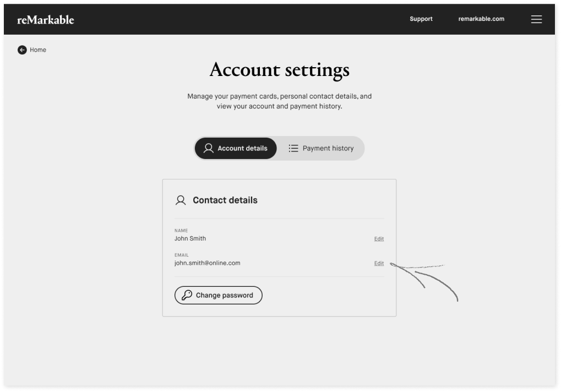The image size is (561, 392).
Task: Click the Contact details heading
Action: 225,200
